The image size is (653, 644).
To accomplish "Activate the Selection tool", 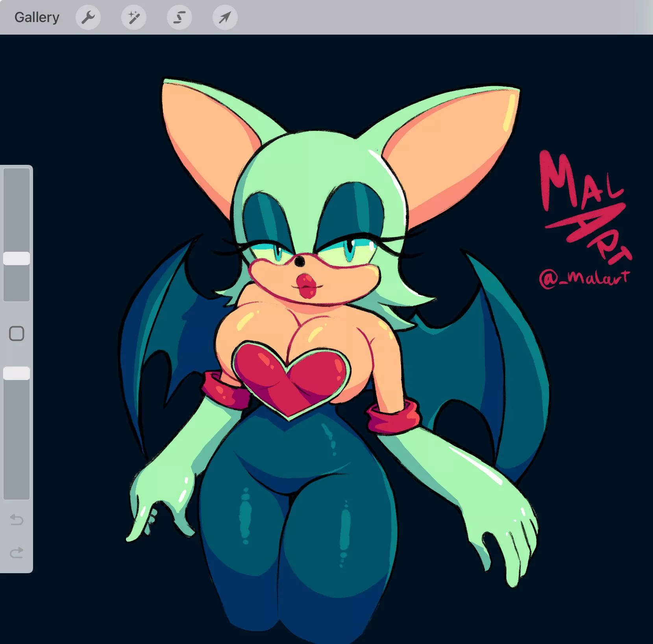I will 179,17.
